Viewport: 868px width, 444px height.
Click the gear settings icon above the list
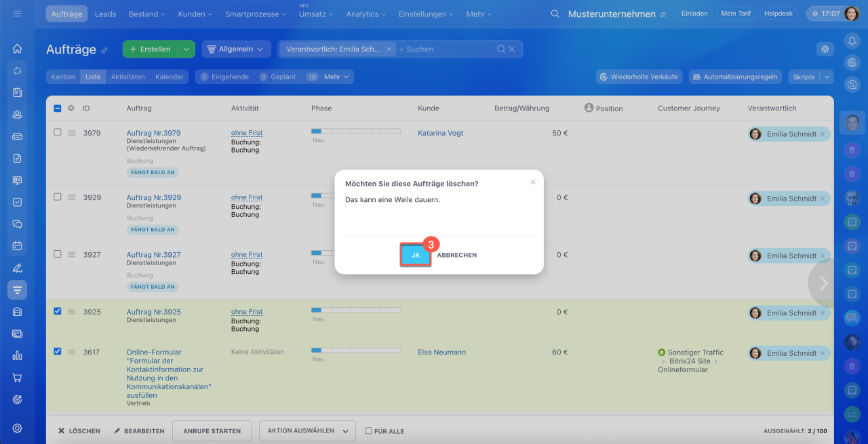tap(825, 49)
